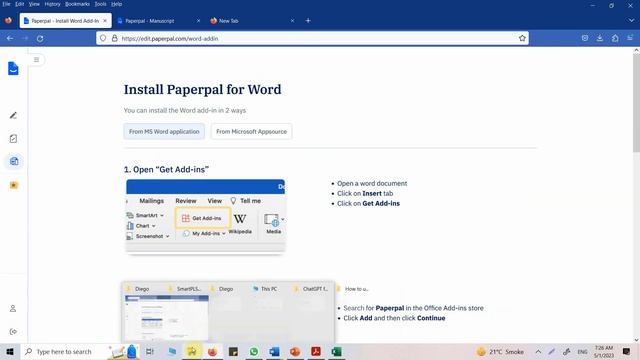Open the manuscript check icon in the sidebar

[13, 139]
